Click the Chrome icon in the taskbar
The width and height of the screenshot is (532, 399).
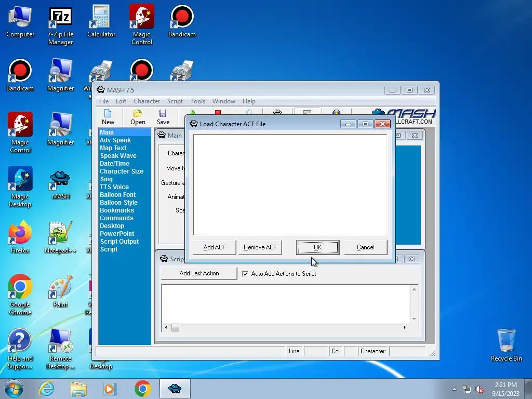coord(142,389)
